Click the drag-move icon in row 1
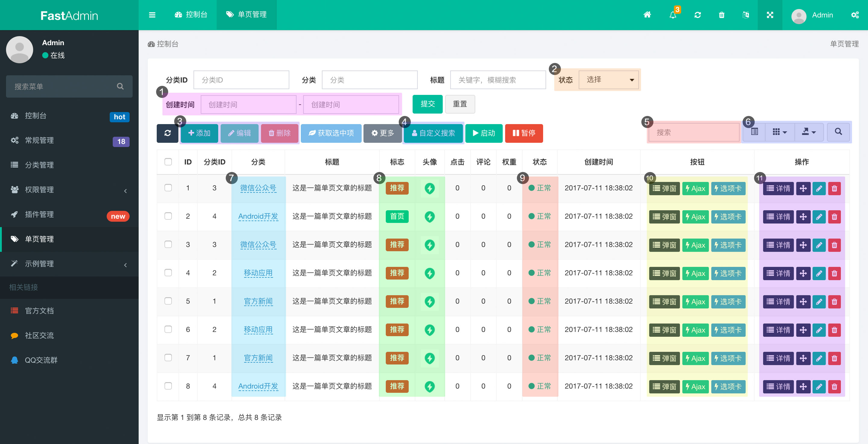 click(803, 188)
